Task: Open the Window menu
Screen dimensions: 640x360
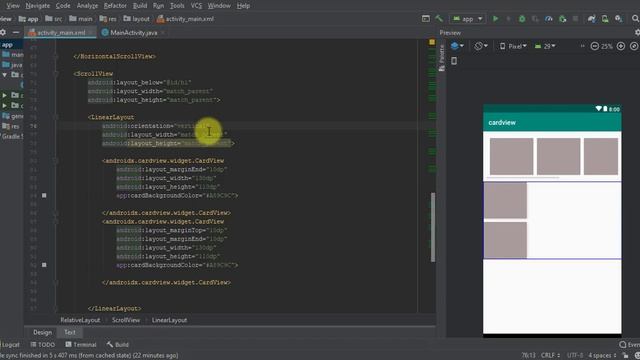Action: click(x=219, y=6)
